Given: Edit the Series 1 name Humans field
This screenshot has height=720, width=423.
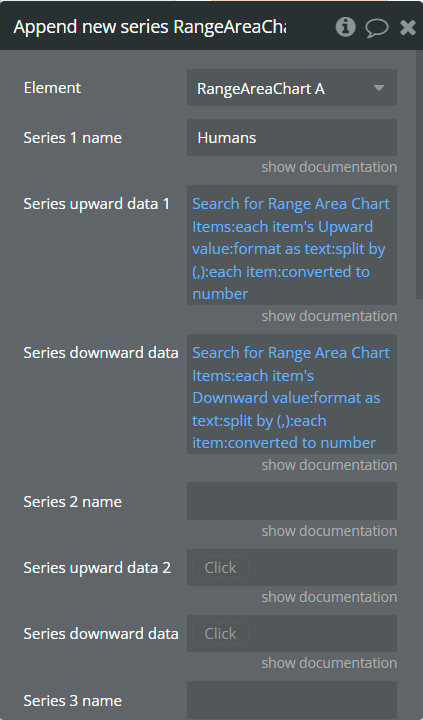Looking at the screenshot, I should [292, 137].
